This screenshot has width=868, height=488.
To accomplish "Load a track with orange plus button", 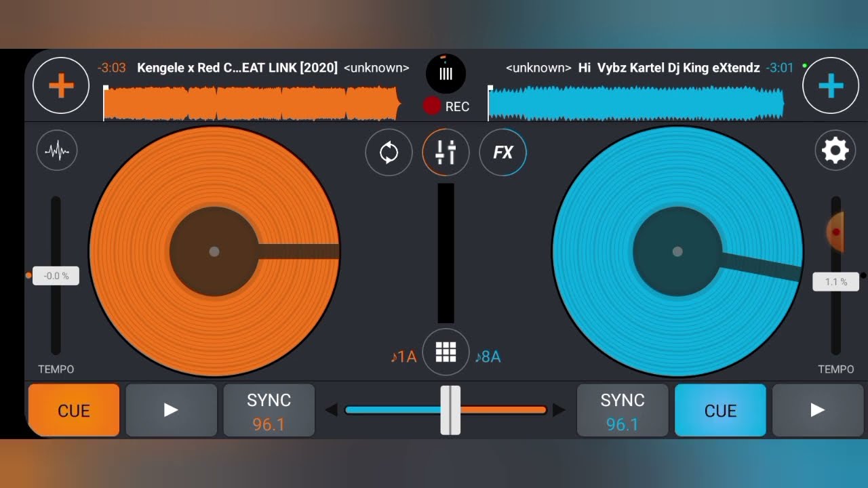I will tap(61, 85).
